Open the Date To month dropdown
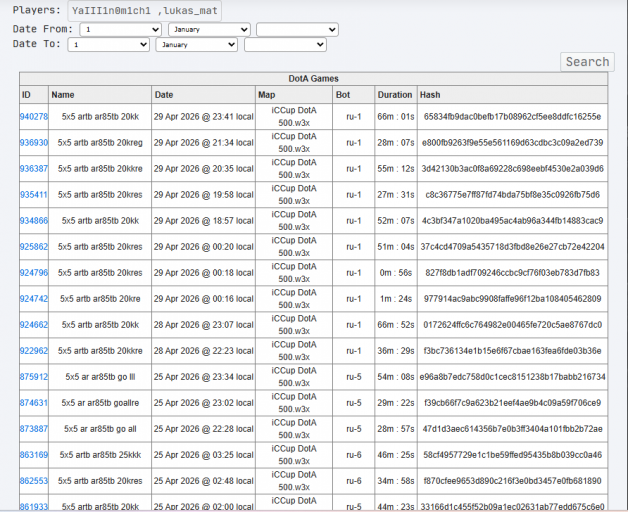Screen dimensions: 628x512 (x=197, y=44)
